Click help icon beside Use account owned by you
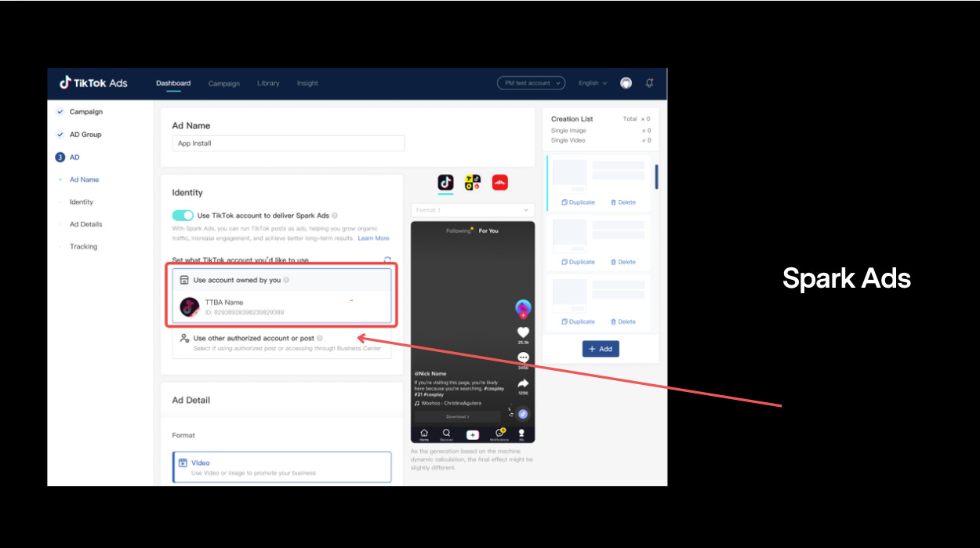Screen dimensions: 980x548 (286, 280)
